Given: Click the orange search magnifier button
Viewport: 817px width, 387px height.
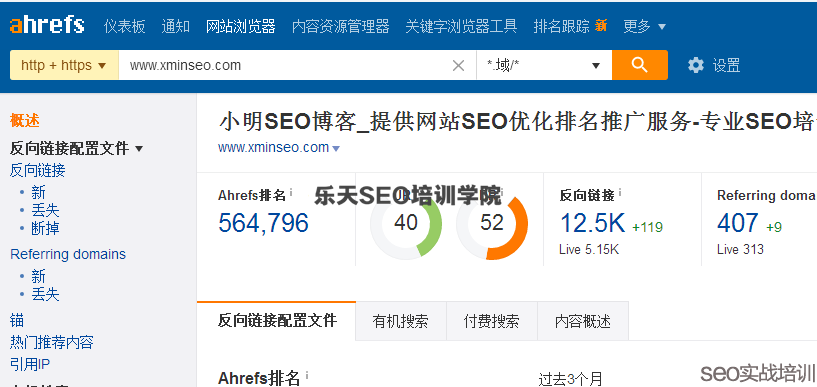Looking at the screenshot, I should tap(639, 65).
